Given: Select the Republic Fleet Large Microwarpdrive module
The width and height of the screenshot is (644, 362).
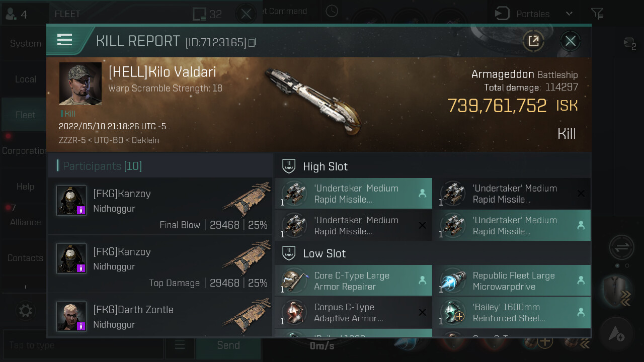Looking at the screenshot, I should click(512, 281).
